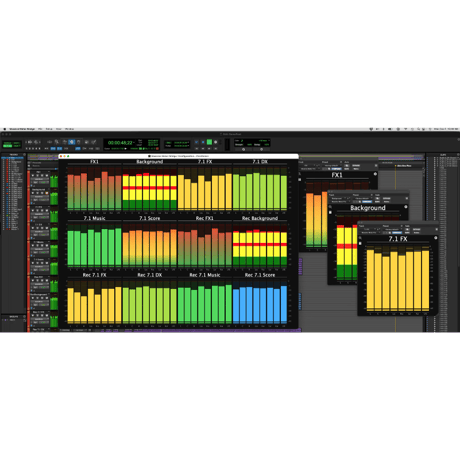Click the Wi-Fi icon in macOS menu bar
Image resolution: width=460 pixels, height=460 pixels.
tap(406, 129)
